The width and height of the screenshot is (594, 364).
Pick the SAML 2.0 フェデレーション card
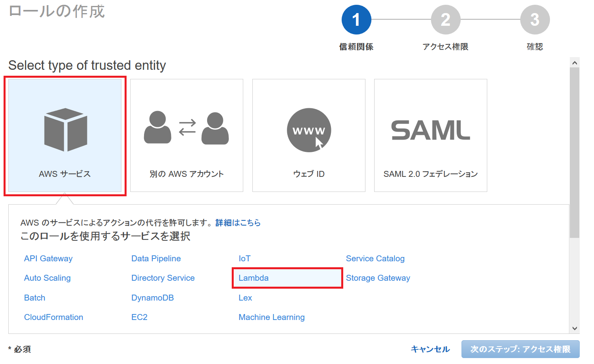pyautogui.click(x=431, y=136)
